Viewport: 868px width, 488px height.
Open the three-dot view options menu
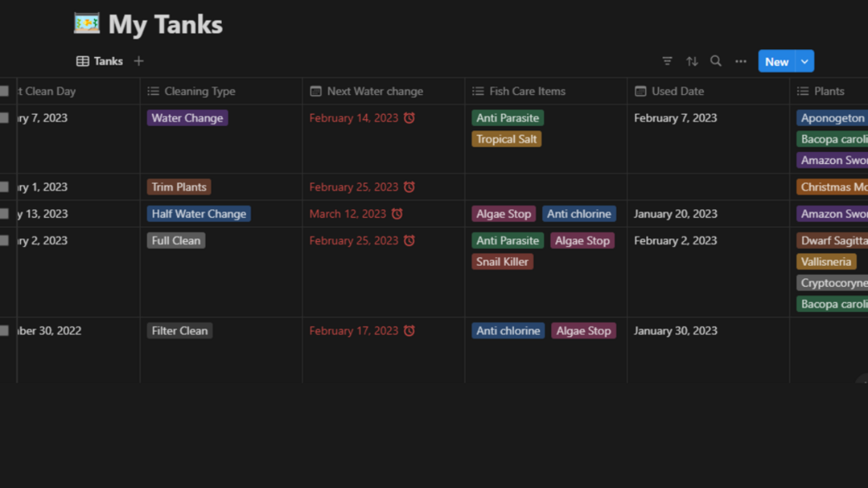point(740,61)
